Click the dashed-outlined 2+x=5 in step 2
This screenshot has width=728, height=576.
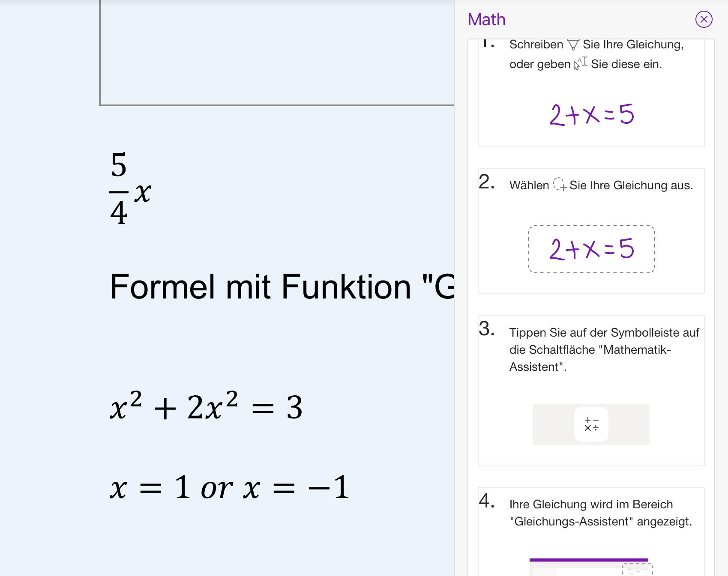click(591, 249)
